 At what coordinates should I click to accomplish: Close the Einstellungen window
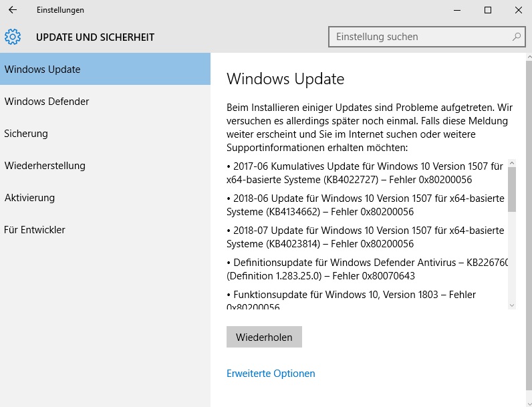tap(518, 10)
